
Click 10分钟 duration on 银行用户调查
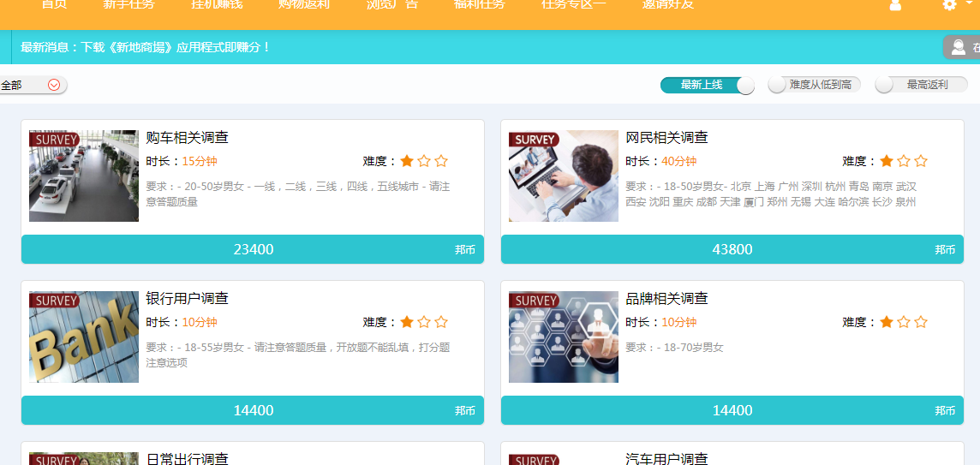click(x=200, y=323)
